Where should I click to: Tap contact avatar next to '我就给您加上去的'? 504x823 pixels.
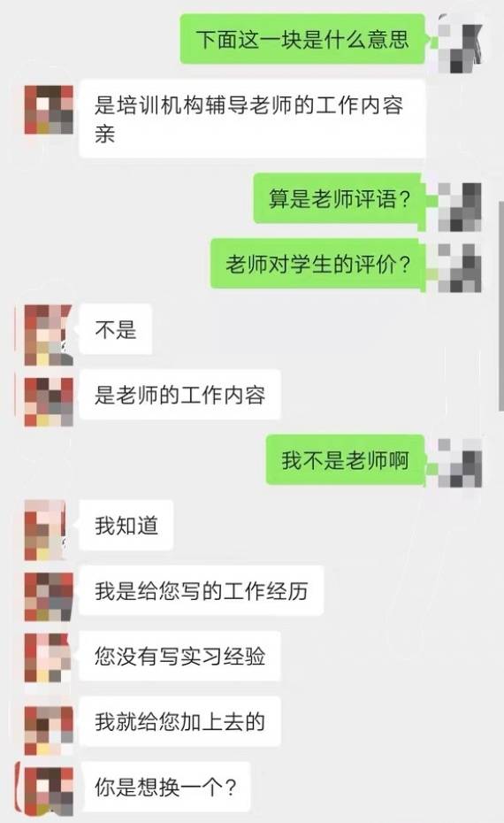[49, 731]
